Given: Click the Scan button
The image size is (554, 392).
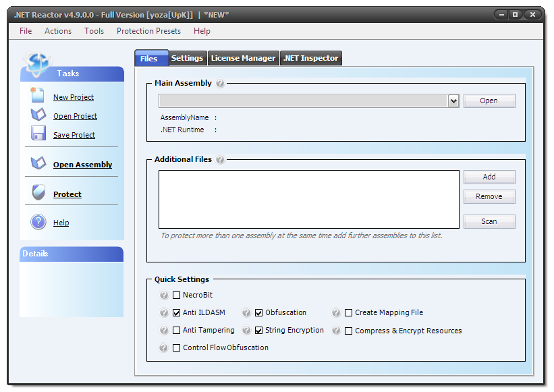Looking at the screenshot, I should click(x=489, y=221).
